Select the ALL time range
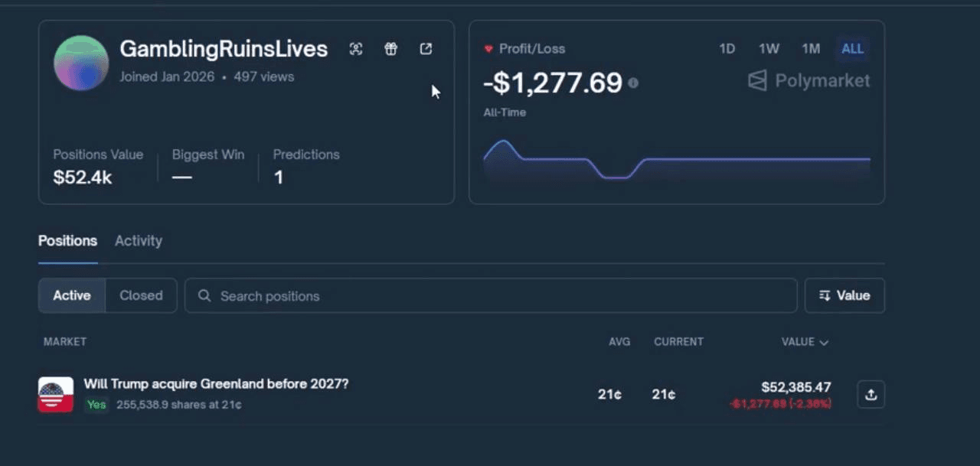The width and height of the screenshot is (980, 466). pos(852,49)
